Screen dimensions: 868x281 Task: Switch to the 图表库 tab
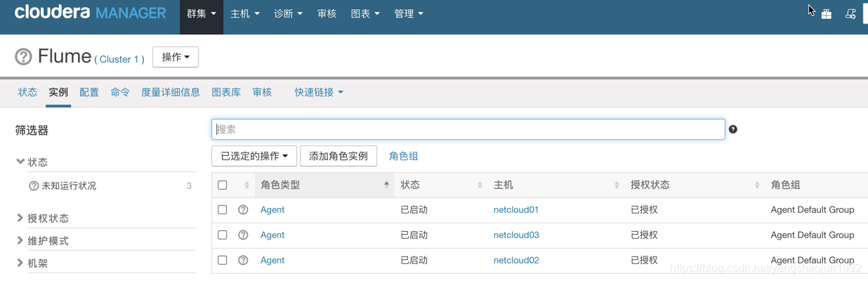(x=226, y=92)
